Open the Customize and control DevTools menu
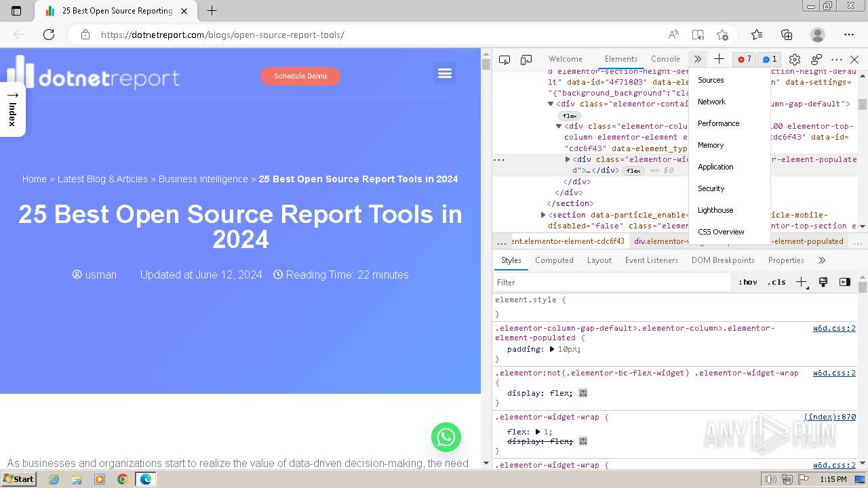868x488 pixels. [x=837, y=60]
